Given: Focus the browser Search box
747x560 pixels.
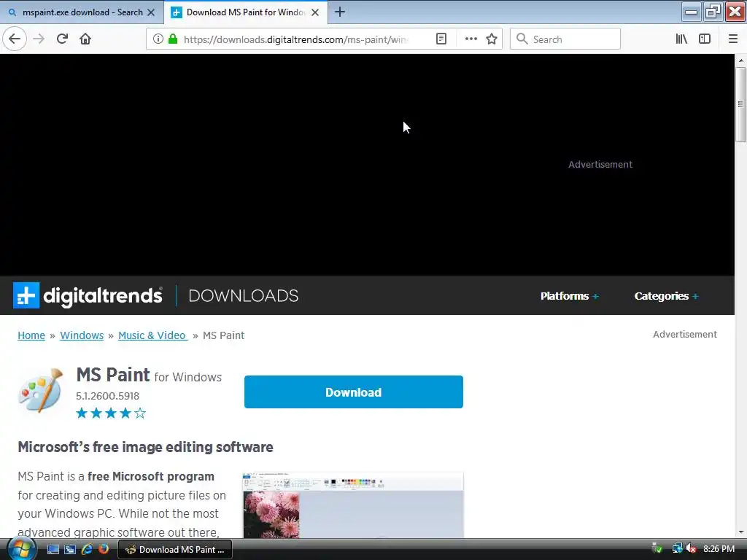Looking at the screenshot, I should pos(565,39).
